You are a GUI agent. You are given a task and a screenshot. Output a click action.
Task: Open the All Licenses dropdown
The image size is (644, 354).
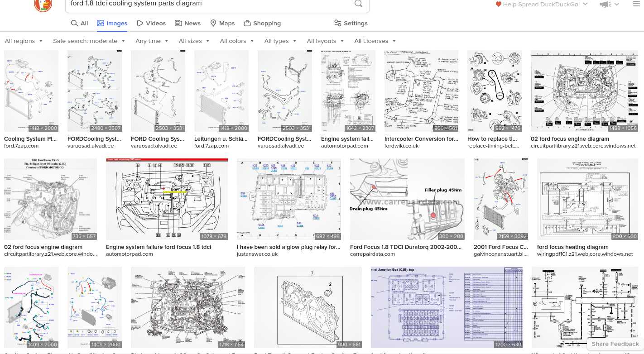point(375,41)
